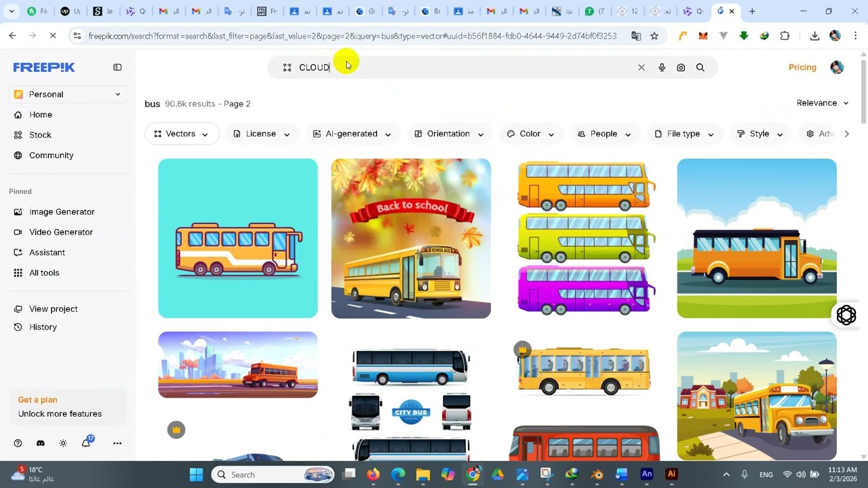The image size is (868, 488).
Task: Open File Explorer from taskbar
Action: [x=422, y=474]
